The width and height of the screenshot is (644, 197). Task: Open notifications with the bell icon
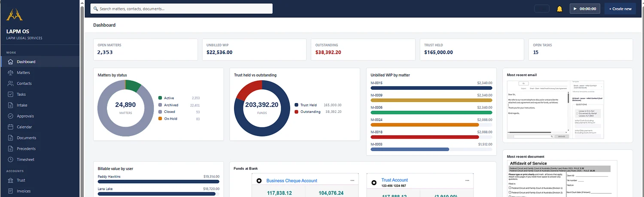[x=559, y=9]
